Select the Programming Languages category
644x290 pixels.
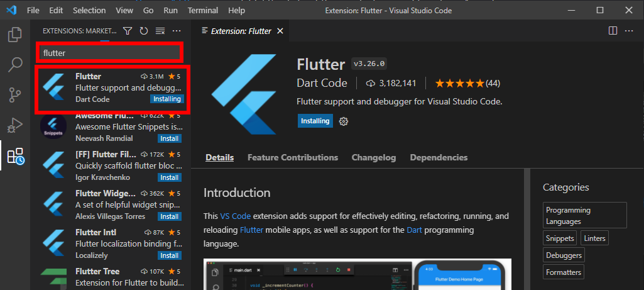click(x=585, y=215)
